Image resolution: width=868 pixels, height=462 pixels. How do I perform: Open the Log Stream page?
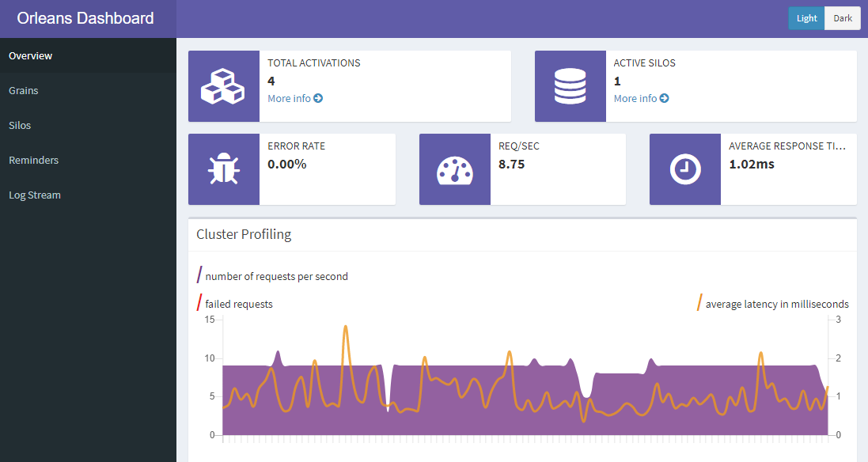[x=35, y=195]
